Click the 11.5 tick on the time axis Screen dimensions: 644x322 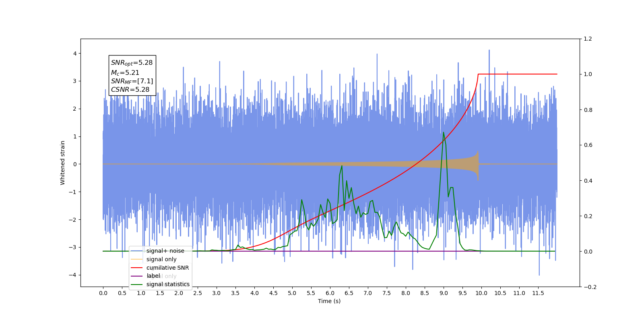point(538,293)
